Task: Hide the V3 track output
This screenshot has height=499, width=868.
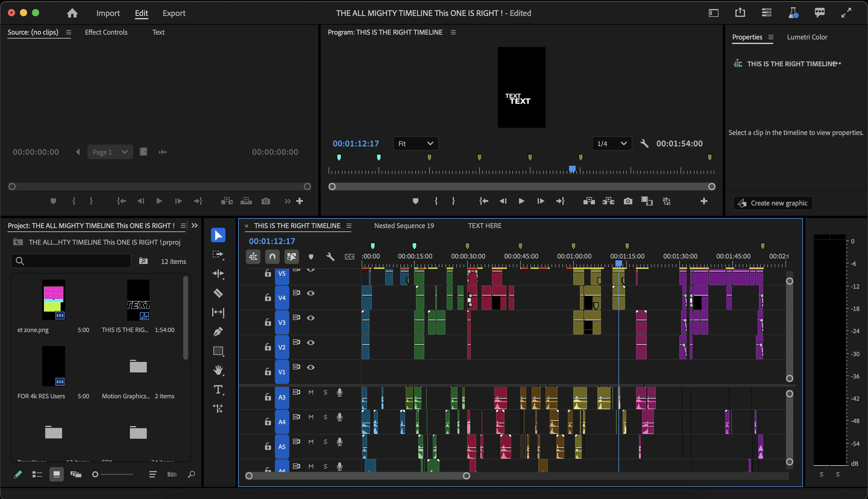Action: tap(310, 318)
